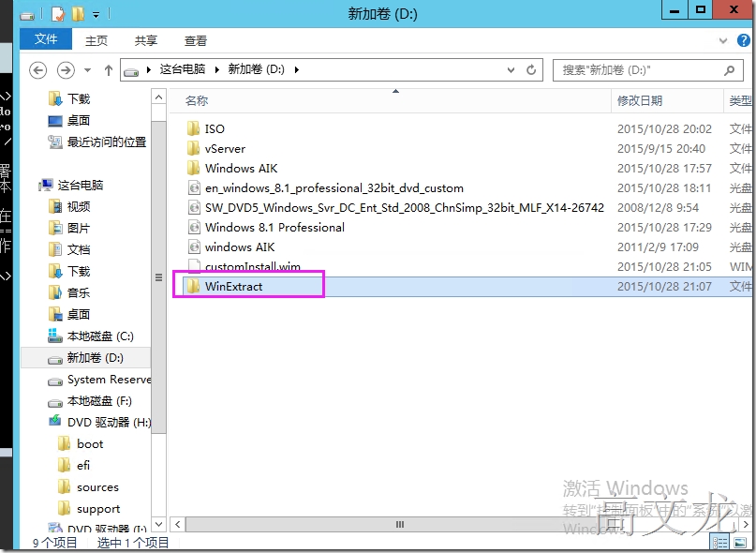Open the recent locations dropdown arrow
The image size is (756, 553).
[87, 70]
